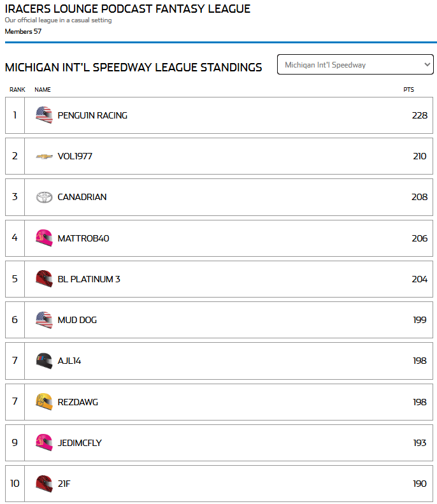Open REZDAWG team name

[x=78, y=402]
